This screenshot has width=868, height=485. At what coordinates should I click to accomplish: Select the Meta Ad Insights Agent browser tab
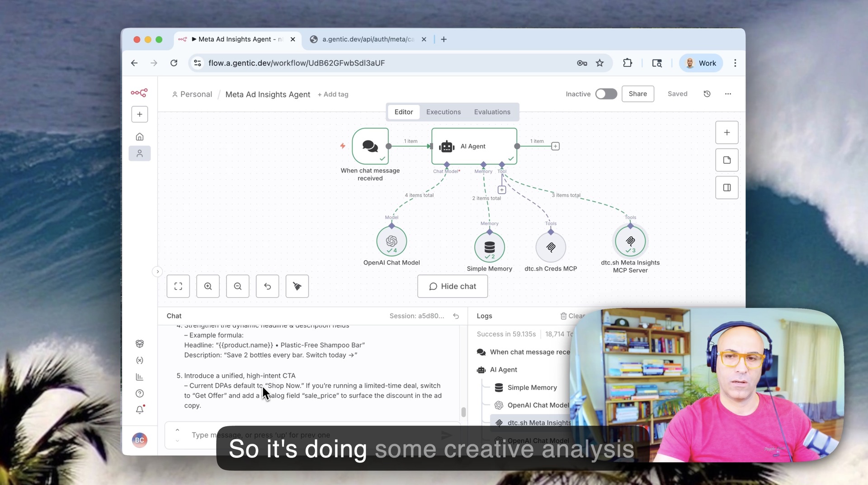pos(237,39)
